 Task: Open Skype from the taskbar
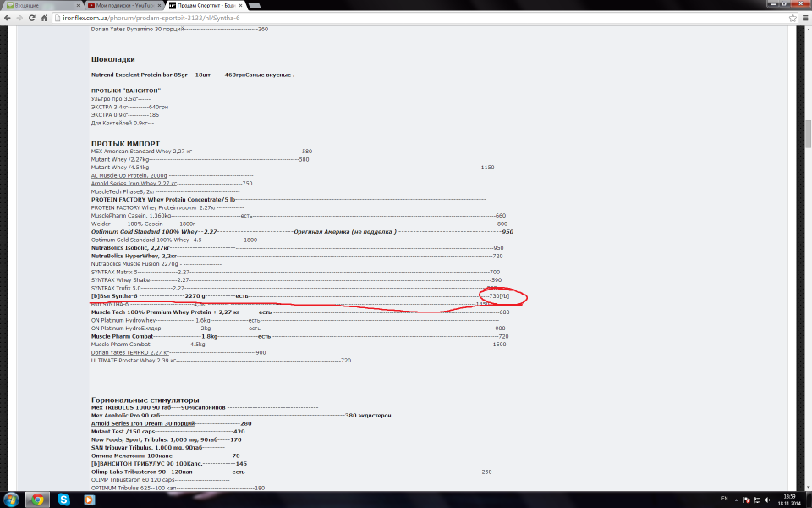(64, 500)
